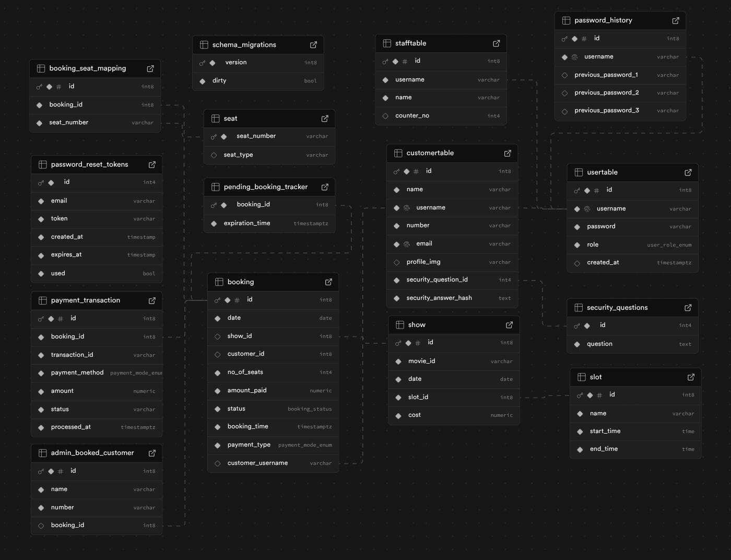The height and width of the screenshot is (560, 731).
Task: Open seat table external link icon
Action: click(325, 119)
